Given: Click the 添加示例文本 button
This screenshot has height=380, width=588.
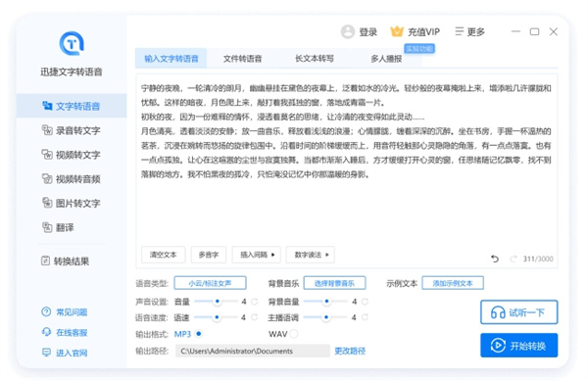Looking at the screenshot, I should click(x=453, y=283).
